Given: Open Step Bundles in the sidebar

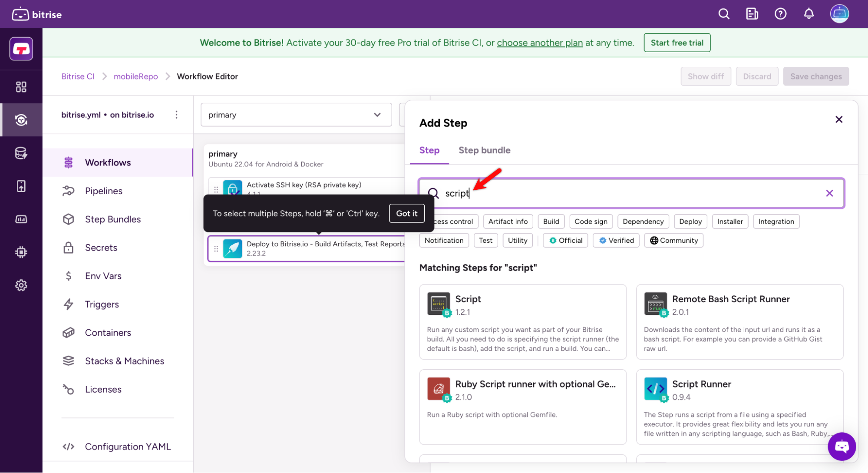Looking at the screenshot, I should point(118,219).
